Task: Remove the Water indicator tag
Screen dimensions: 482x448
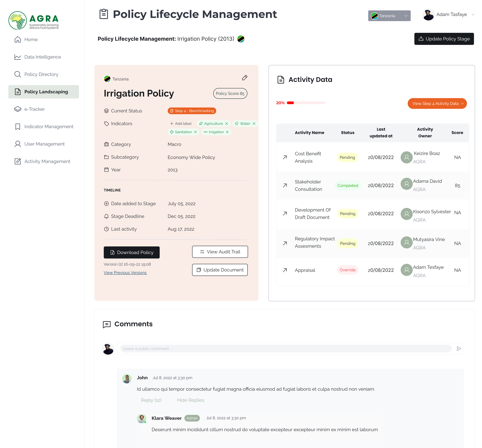Action: pyautogui.click(x=254, y=124)
